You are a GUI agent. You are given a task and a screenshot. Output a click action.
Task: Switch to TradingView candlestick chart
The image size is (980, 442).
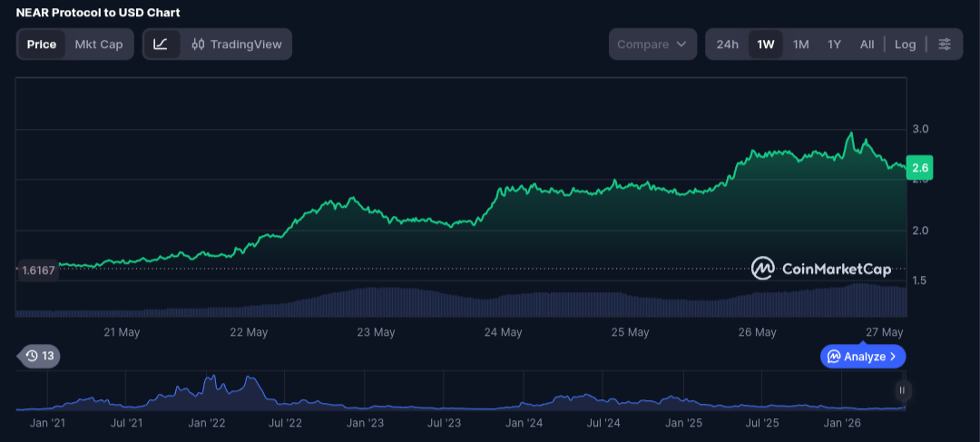(x=236, y=44)
